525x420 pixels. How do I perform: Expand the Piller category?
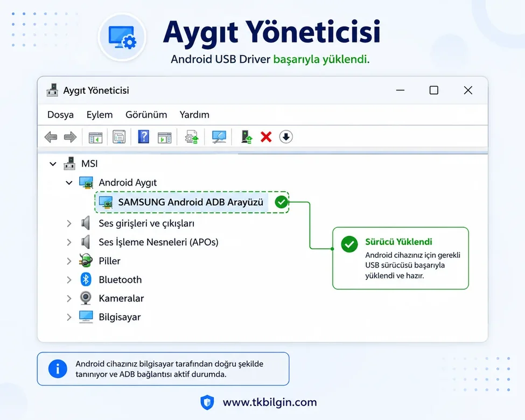pos(69,261)
